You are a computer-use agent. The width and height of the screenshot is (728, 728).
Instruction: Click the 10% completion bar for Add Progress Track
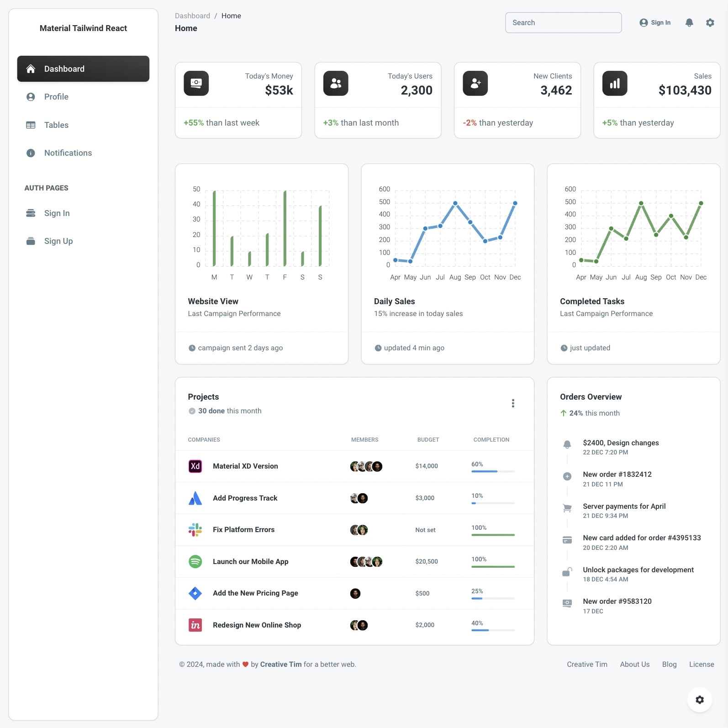click(493, 503)
